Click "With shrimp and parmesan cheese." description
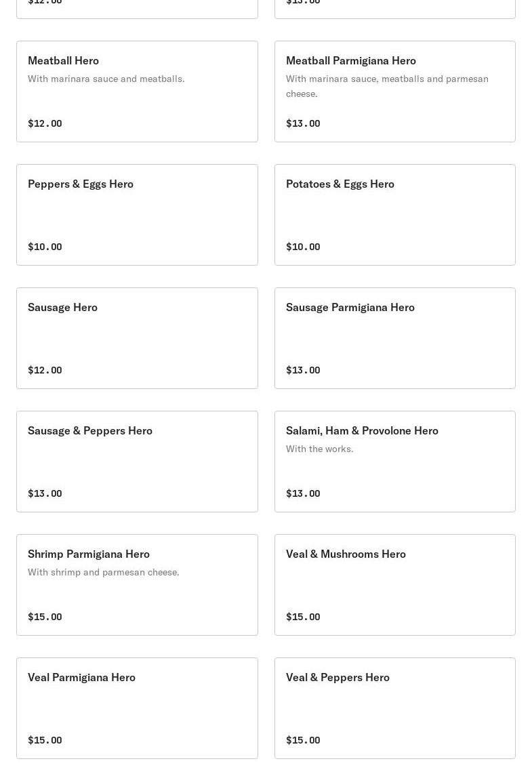 point(104,572)
